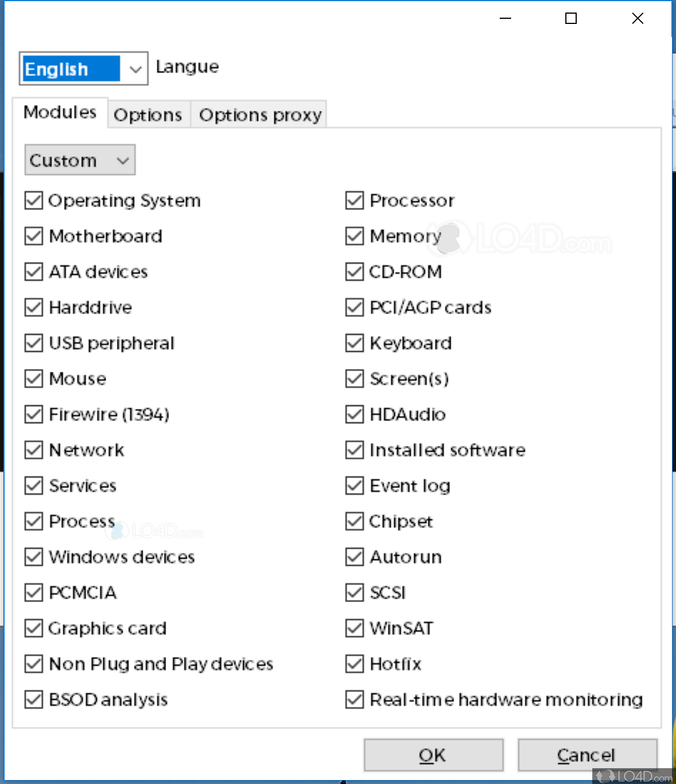676x784 pixels.
Task: Select the Modules tab
Action: [x=60, y=112]
